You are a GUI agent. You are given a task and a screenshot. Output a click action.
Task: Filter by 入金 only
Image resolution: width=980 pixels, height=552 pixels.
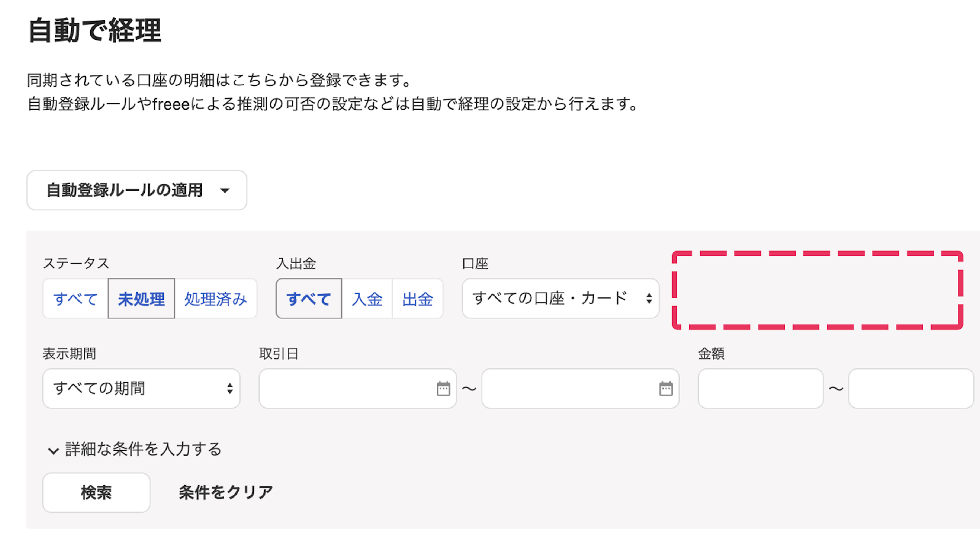(367, 299)
